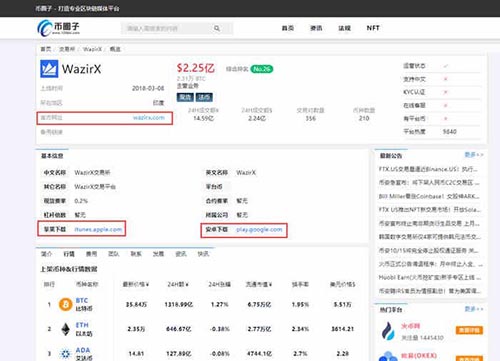Screen dimensions: 500x361
Task: Open the FTX US NFT announcement
Action: 430,210
